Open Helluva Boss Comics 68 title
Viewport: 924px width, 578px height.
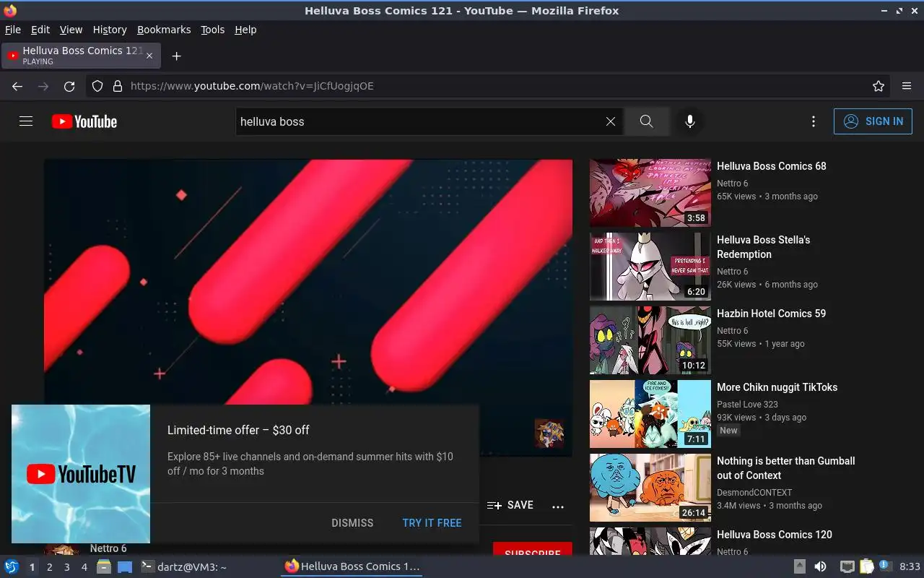[x=772, y=166]
